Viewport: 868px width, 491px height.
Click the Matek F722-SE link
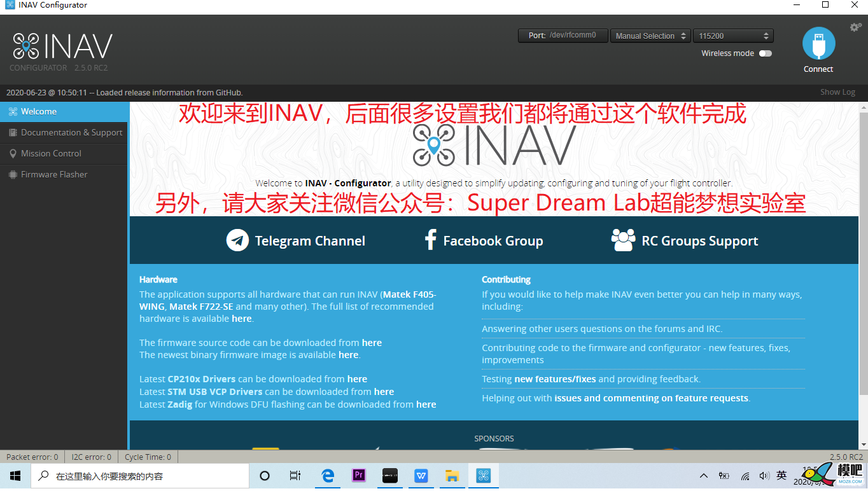coord(201,307)
